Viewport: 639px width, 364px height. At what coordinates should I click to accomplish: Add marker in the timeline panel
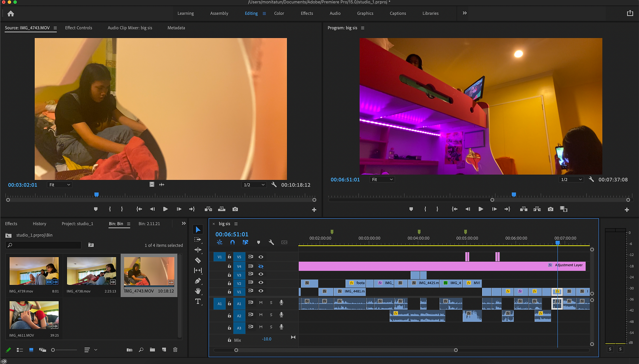click(259, 242)
